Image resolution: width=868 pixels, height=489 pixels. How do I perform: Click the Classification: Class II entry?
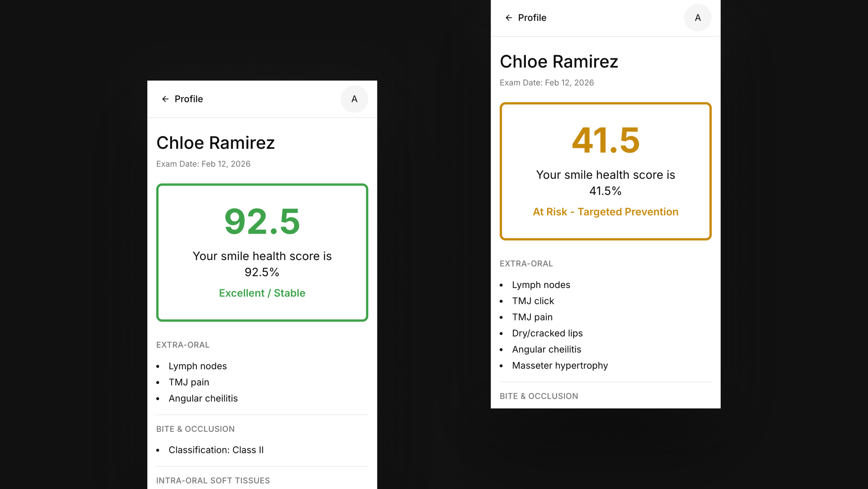216,449
